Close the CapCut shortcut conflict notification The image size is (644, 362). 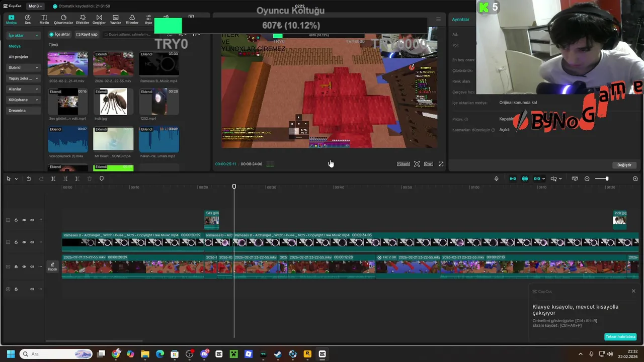pyautogui.click(x=633, y=291)
